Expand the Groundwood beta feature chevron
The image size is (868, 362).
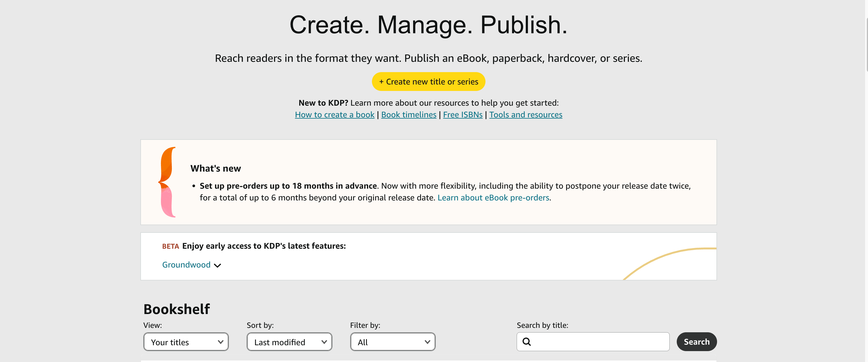point(218,265)
